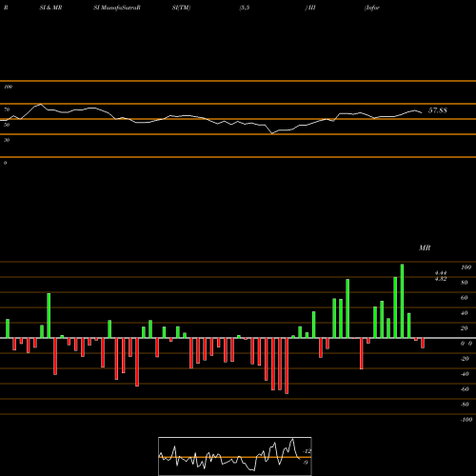
Task: Click the 80 label on MR histogram axis
Action: 465,283
